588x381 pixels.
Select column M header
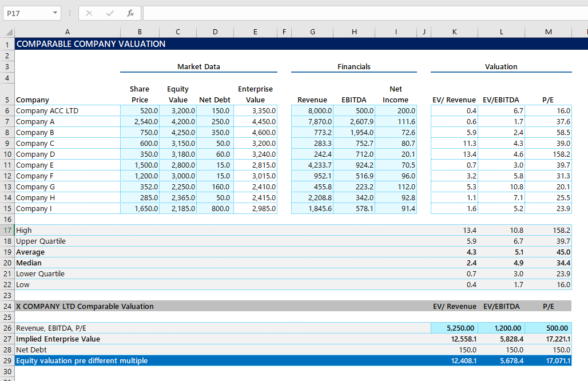548,31
